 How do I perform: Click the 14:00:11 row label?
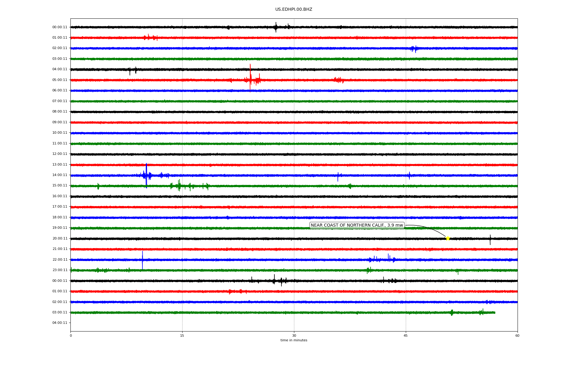click(x=60, y=175)
